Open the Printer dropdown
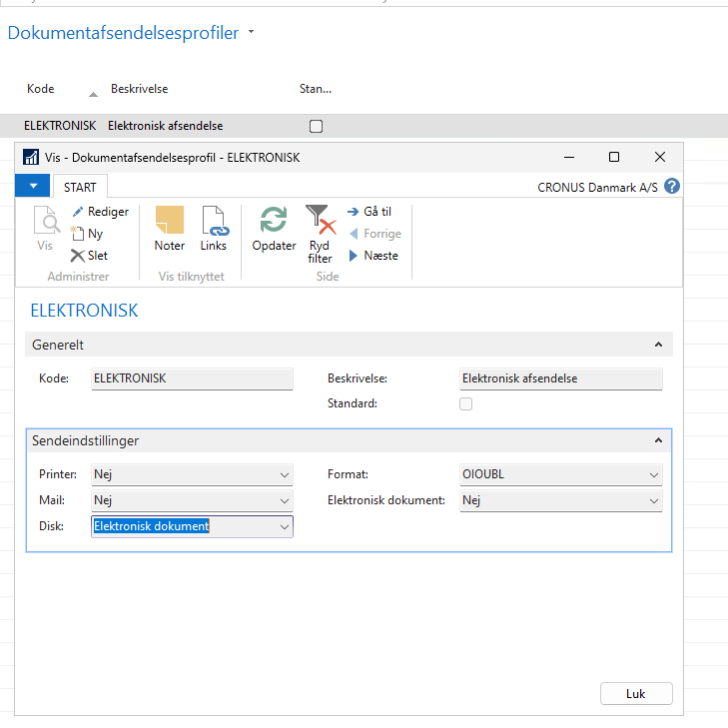This screenshot has height=728, width=728. point(285,475)
